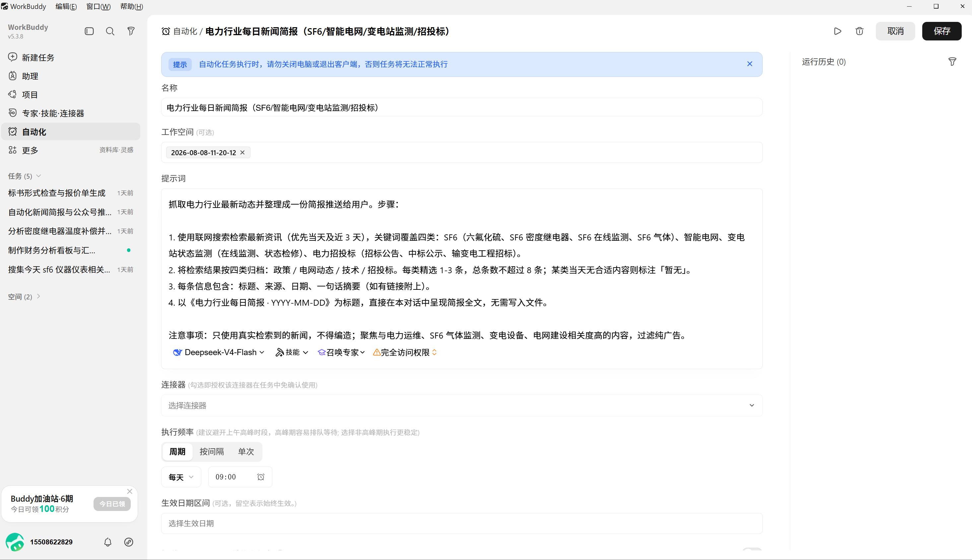
Task: Click the username 15508622829
Action: coord(51,542)
